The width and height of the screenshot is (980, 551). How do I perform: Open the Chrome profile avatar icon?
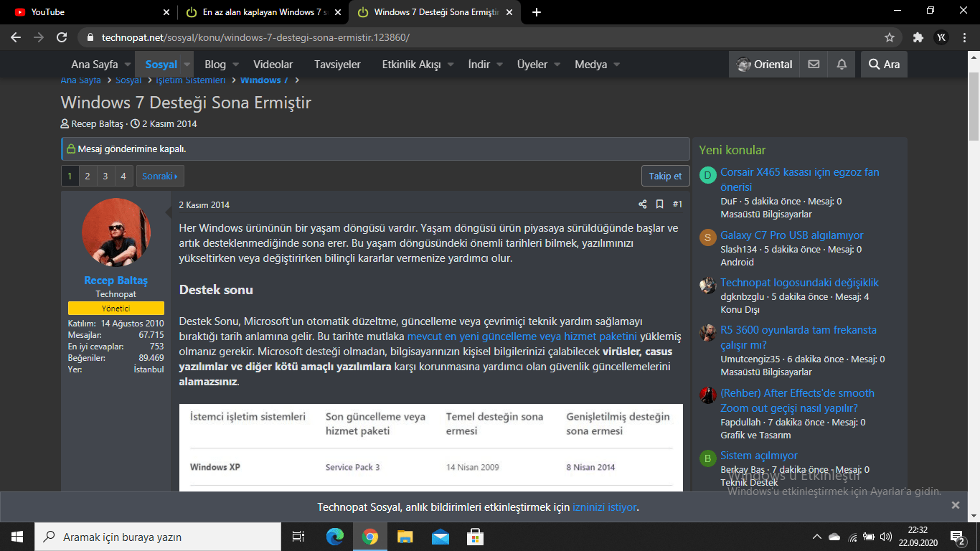point(941,37)
